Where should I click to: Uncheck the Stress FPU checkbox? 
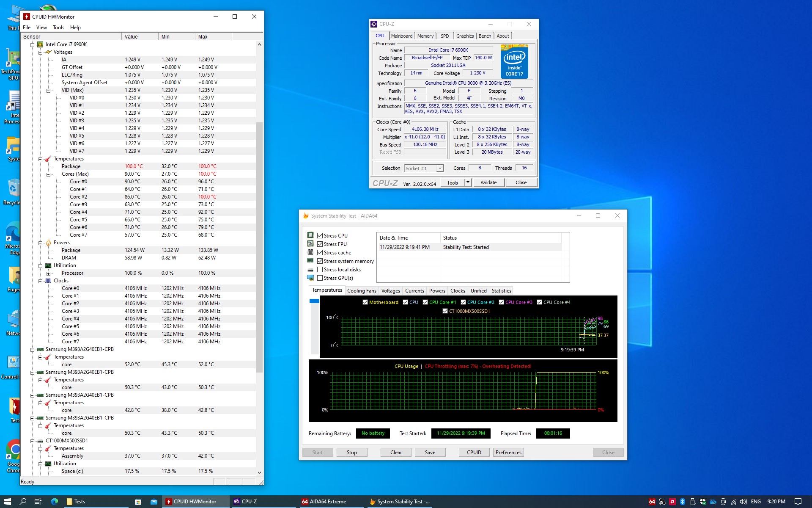(320, 244)
